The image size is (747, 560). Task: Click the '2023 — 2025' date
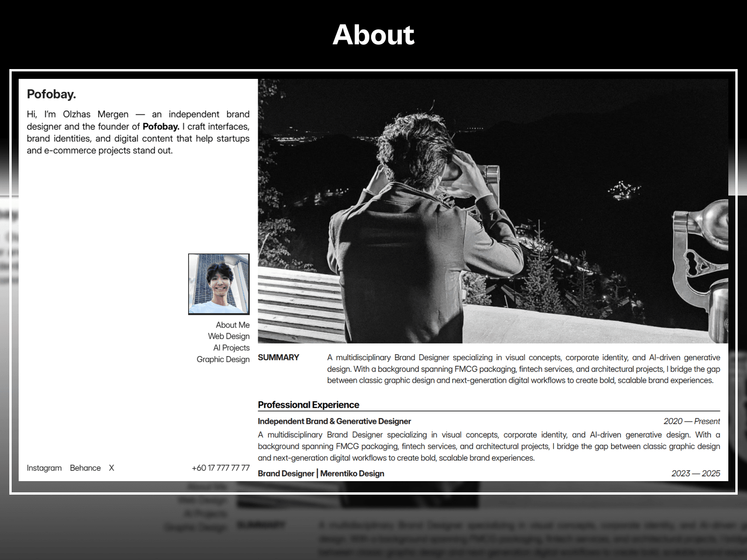click(x=696, y=473)
